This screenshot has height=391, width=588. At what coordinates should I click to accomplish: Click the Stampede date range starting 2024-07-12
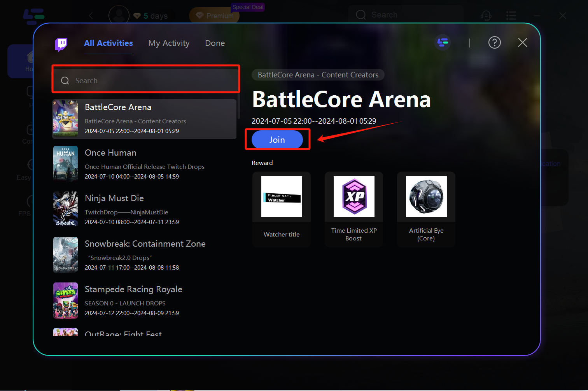[132, 313]
